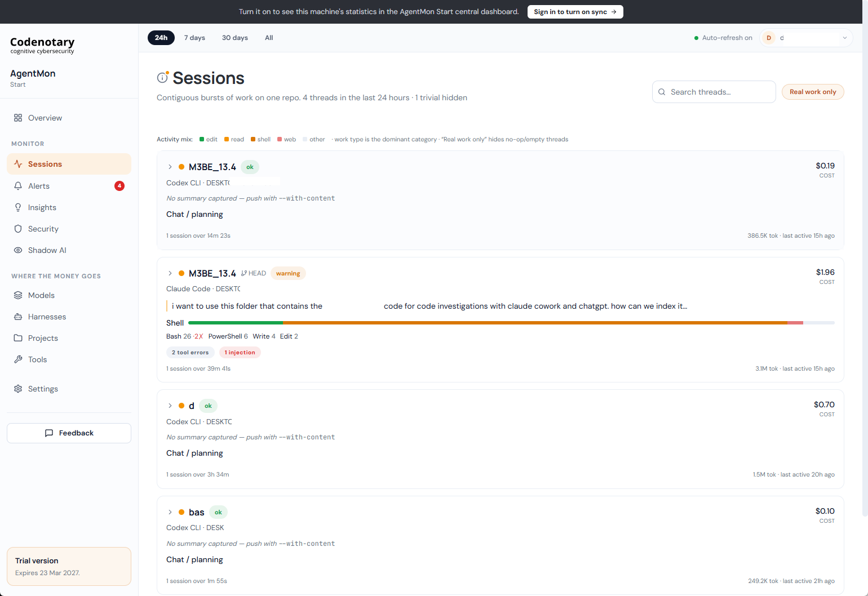Click the magnifier icon in search box
The width and height of the screenshot is (868, 596).
click(x=662, y=92)
